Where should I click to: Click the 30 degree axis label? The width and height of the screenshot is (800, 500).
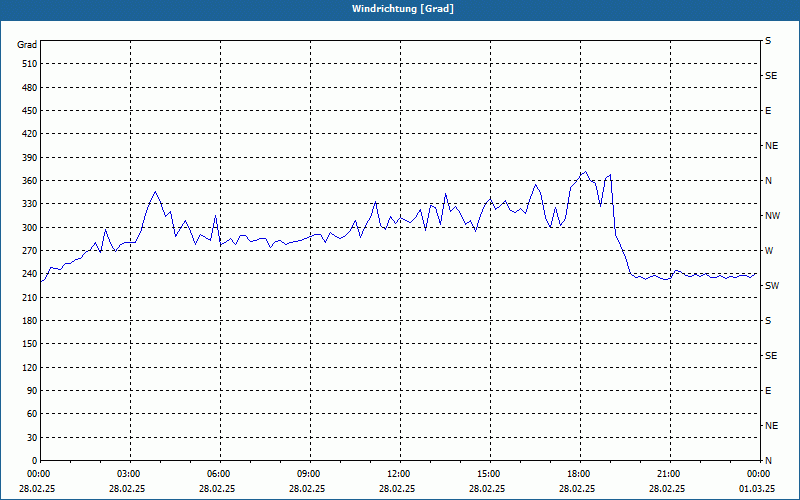(32, 437)
